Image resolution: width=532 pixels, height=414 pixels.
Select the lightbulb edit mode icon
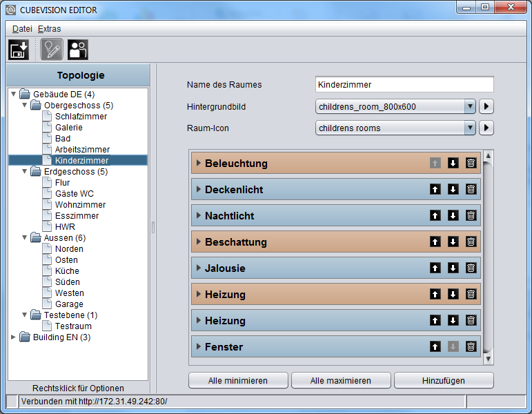click(x=52, y=50)
